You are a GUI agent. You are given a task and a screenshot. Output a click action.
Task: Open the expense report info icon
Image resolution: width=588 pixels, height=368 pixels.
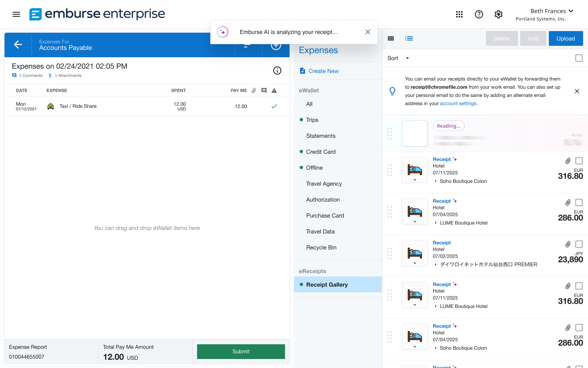pyautogui.click(x=277, y=71)
